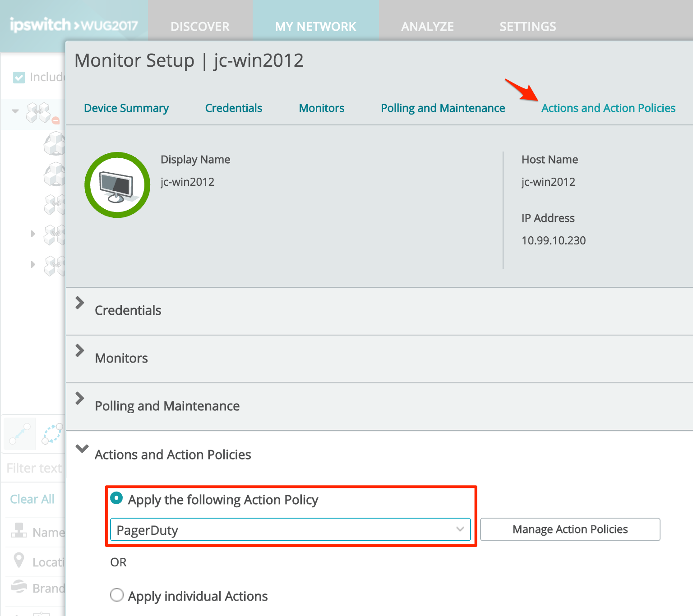
Task: Click the Location pin icon
Action: (x=19, y=560)
